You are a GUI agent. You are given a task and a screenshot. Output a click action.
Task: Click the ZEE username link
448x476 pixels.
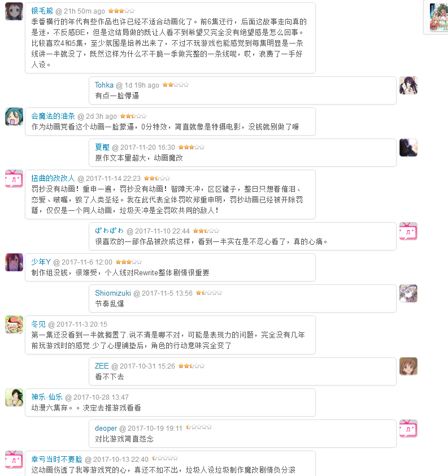pos(102,366)
